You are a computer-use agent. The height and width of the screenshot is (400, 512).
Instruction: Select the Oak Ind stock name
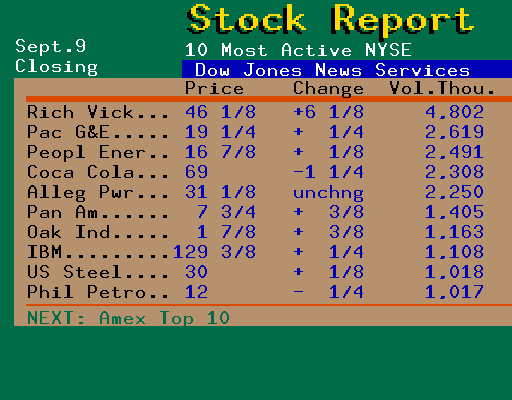pyautogui.click(x=68, y=232)
